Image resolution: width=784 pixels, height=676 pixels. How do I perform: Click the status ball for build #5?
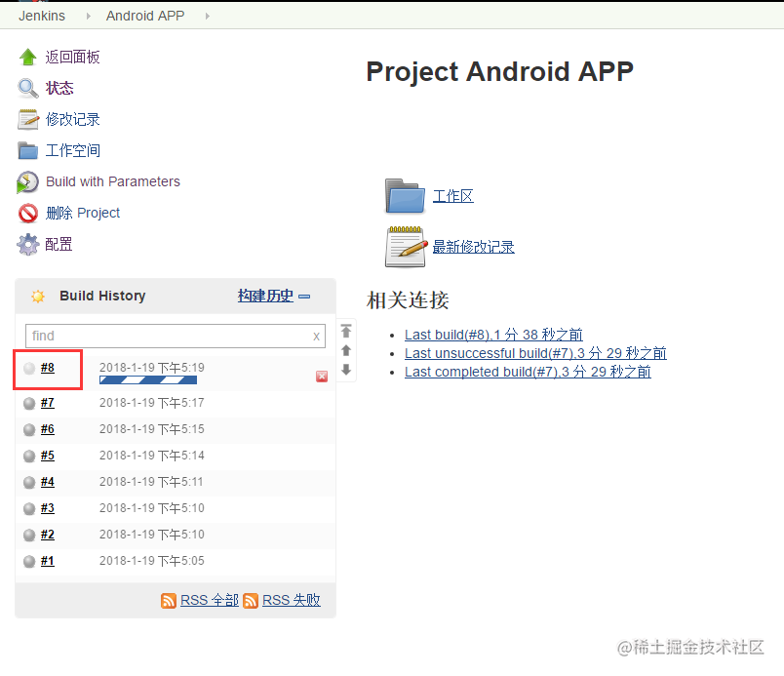29,456
